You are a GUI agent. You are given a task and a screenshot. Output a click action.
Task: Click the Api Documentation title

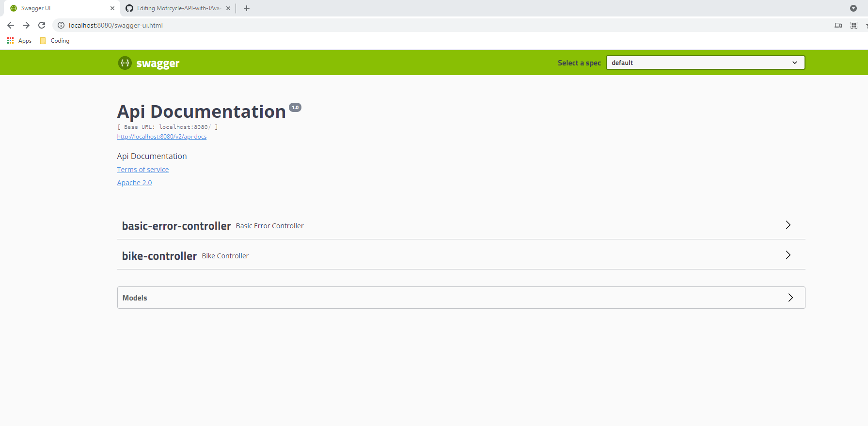202,111
